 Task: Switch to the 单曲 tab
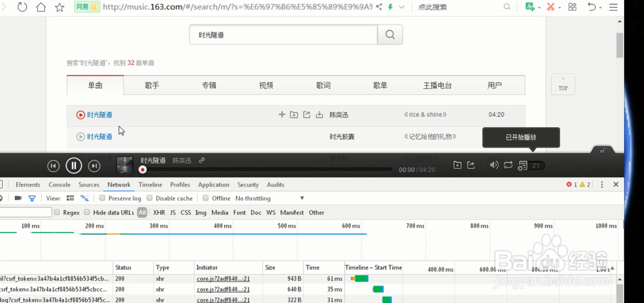click(x=95, y=86)
